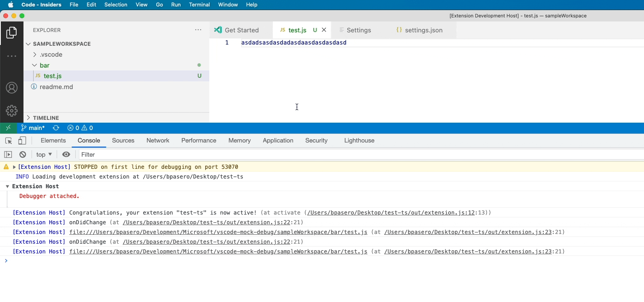Click into the console prompt line
The height and width of the screenshot is (302, 644).
[324, 261]
